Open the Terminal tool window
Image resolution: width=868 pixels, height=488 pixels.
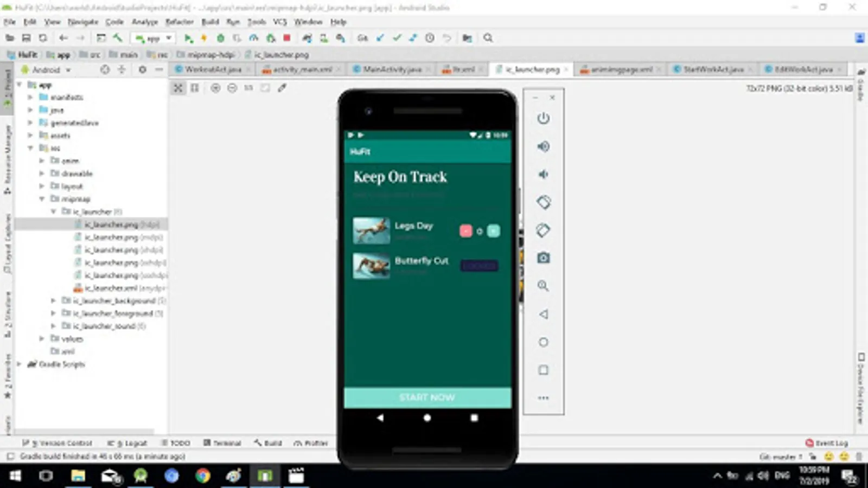tap(222, 443)
